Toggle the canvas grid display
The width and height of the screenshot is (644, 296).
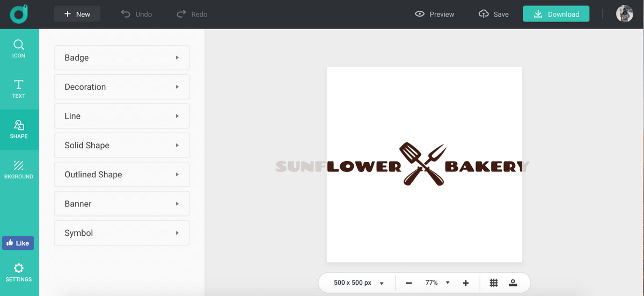(494, 283)
